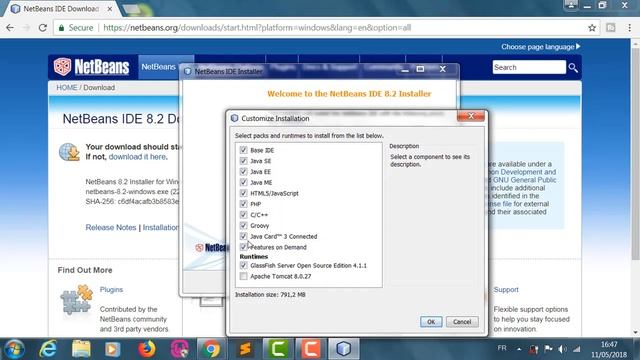
Task: Click the search magnifier icon
Action: pos(573,68)
